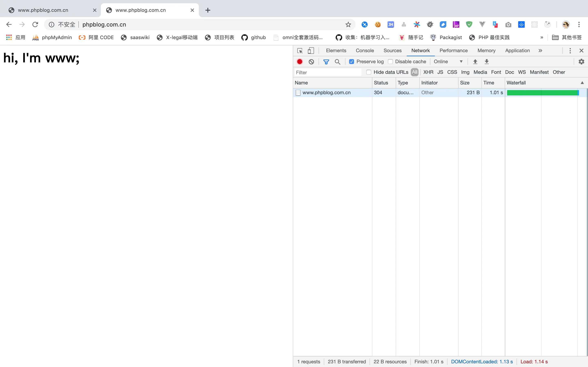Screen dimensions: 588x367
Task: Enable the Disable cache checkbox
Action: (x=390, y=62)
